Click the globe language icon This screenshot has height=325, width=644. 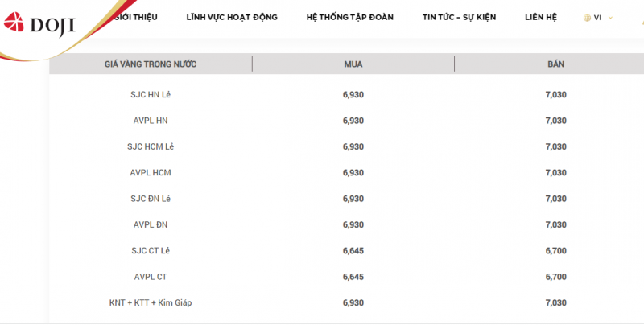point(587,17)
